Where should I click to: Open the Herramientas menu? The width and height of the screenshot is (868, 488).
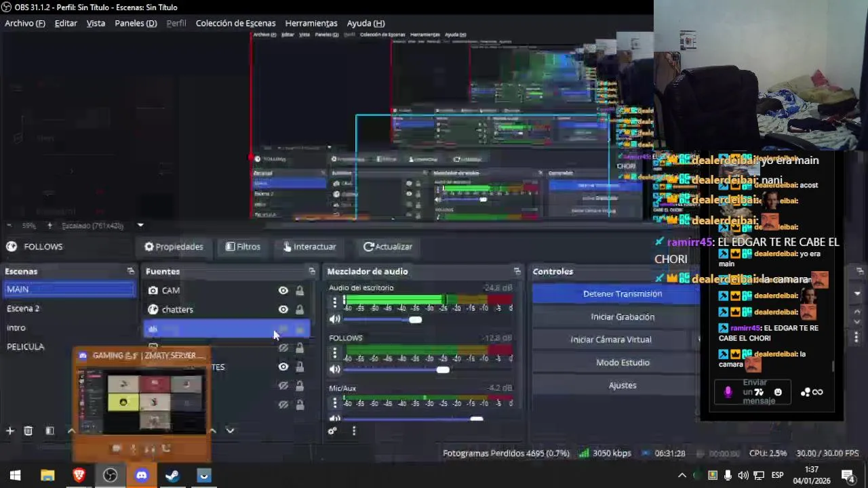click(x=311, y=23)
